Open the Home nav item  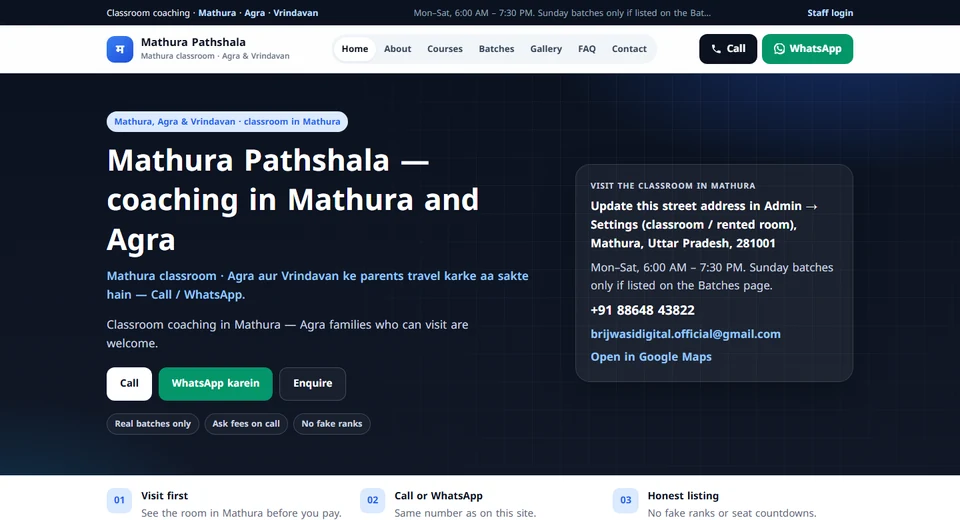tap(354, 49)
